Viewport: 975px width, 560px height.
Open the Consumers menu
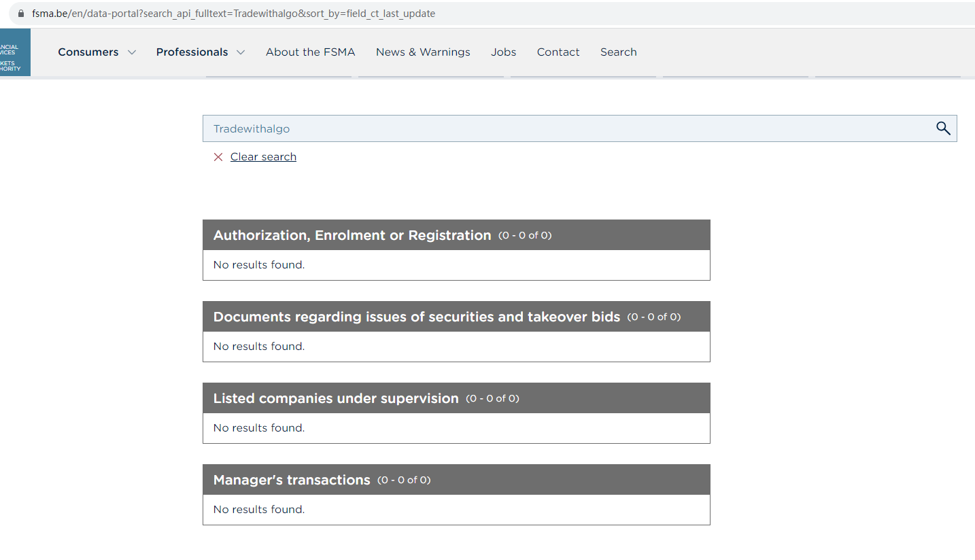point(88,52)
